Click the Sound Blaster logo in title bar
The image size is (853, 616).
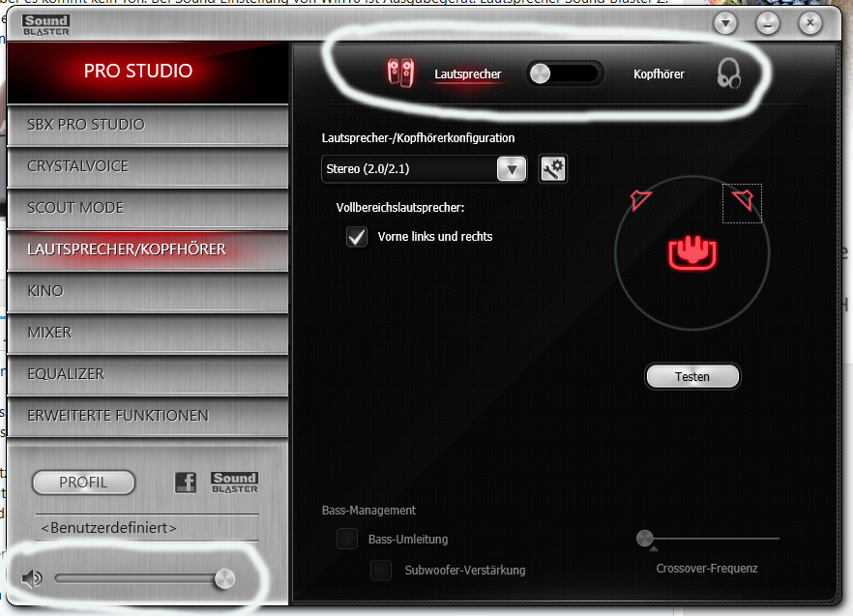coord(46,25)
